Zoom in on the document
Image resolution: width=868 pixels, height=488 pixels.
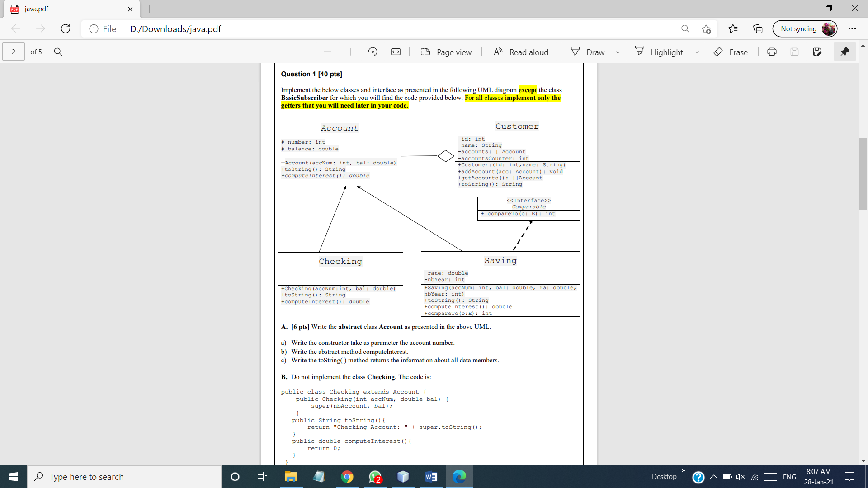pos(350,52)
